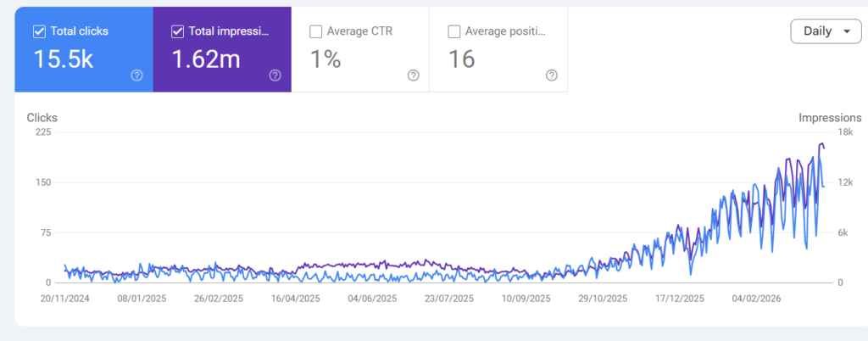Enable the Average CTR checkbox
Image resolution: width=868 pixels, height=341 pixels.
[316, 32]
